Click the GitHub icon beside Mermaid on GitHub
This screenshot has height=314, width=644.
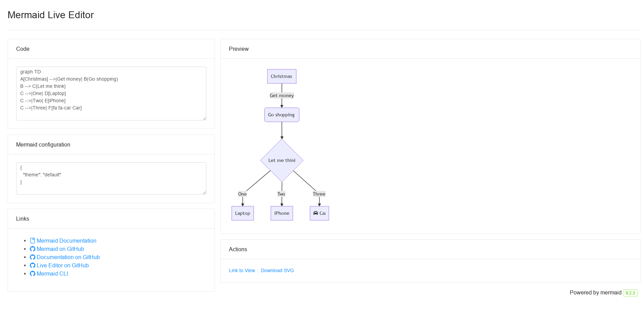click(33, 248)
